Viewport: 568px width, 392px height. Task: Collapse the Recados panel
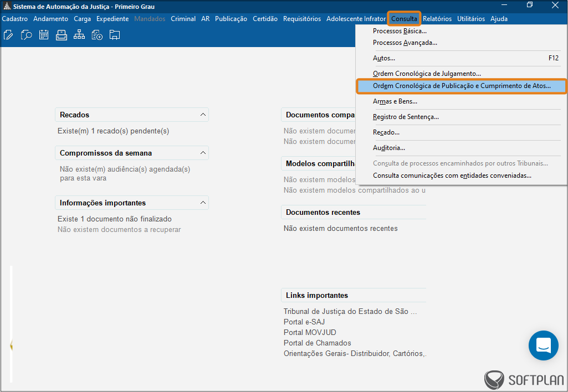(203, 115)
